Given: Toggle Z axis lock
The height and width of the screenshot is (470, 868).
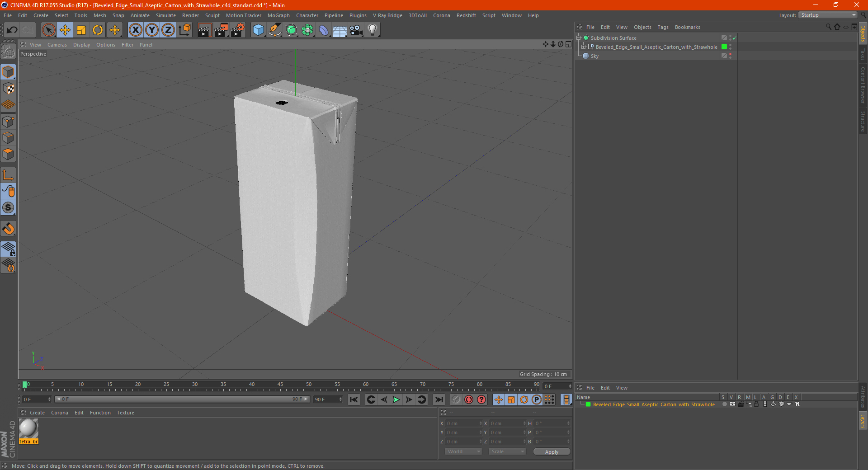Looking at the screenshot, I should pos(168,30).
